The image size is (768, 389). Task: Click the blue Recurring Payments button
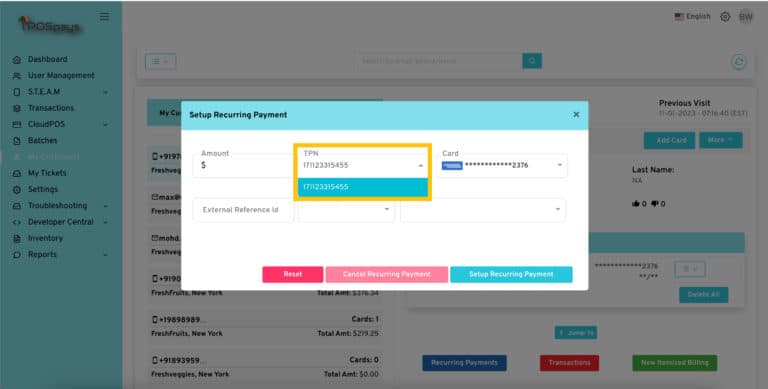(x=464, y=363)
